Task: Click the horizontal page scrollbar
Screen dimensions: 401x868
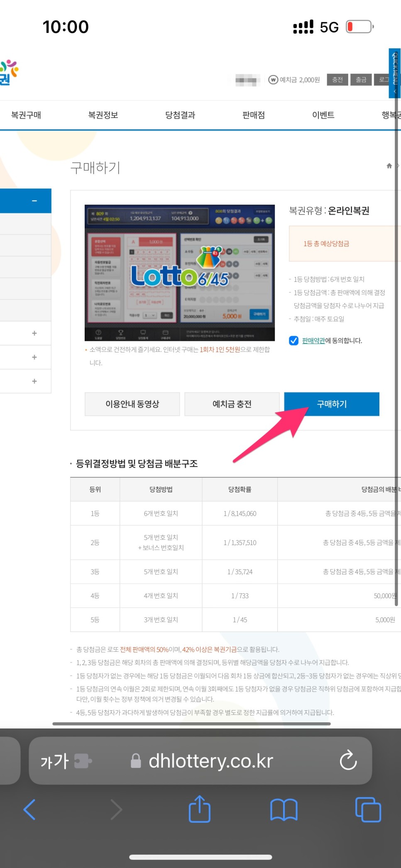Action: [x=191, y=724]
